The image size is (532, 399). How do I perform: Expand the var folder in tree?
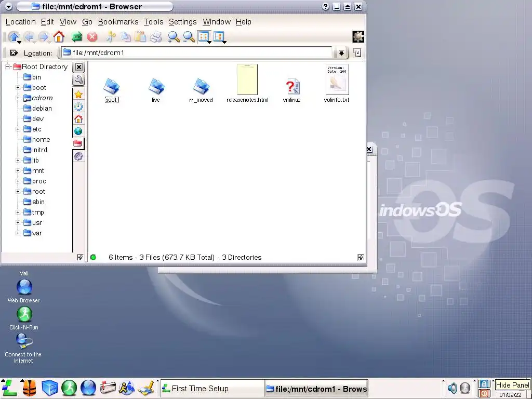(x=18, y=233)
